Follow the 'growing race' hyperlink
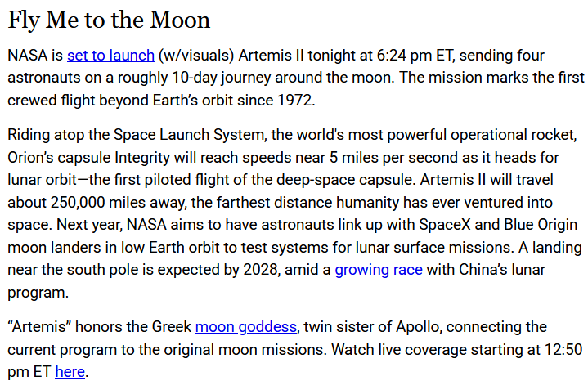Screen dimensions: 588x381 point(379,270)
